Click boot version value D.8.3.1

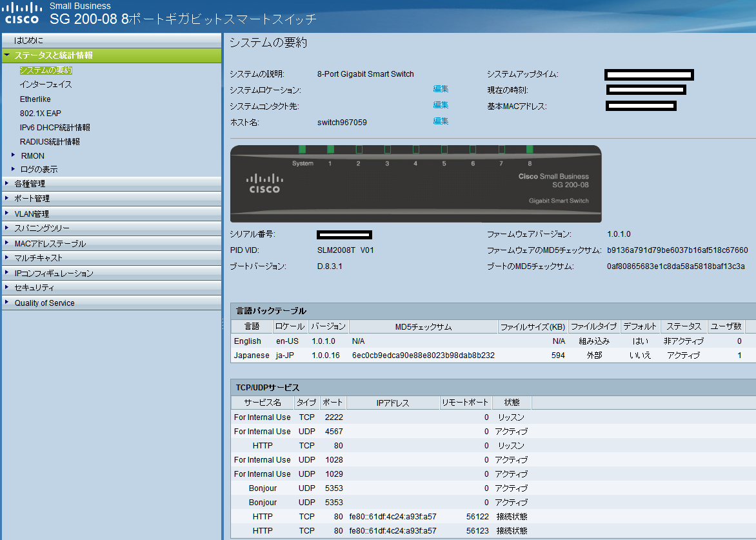[x=330, y=266]
